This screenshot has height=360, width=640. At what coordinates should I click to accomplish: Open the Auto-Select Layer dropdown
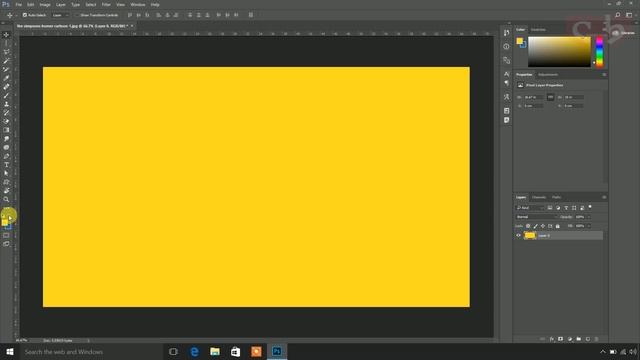click(x=60, y=15)
